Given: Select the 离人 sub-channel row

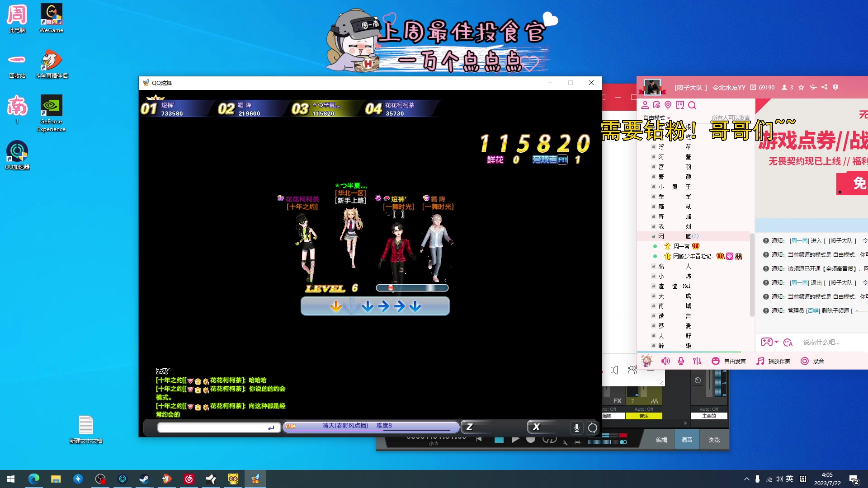Looking at the screenshot, I should tap(693, 266).
